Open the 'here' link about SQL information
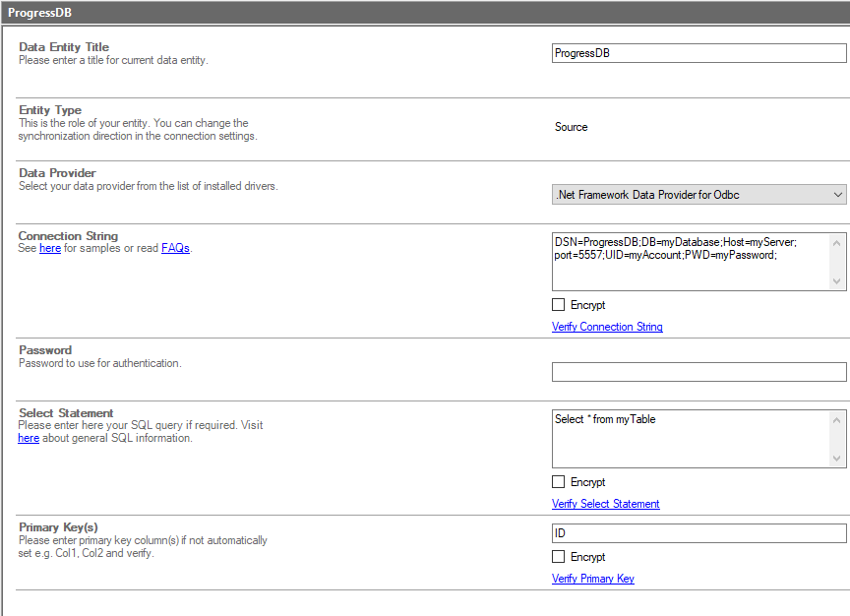 coord(29,438)
